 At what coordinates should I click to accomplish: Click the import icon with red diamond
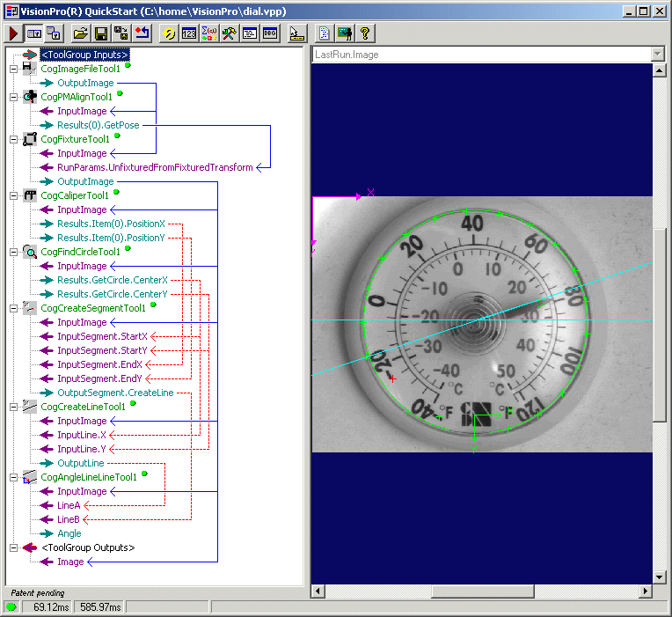[x=142, y=33]
